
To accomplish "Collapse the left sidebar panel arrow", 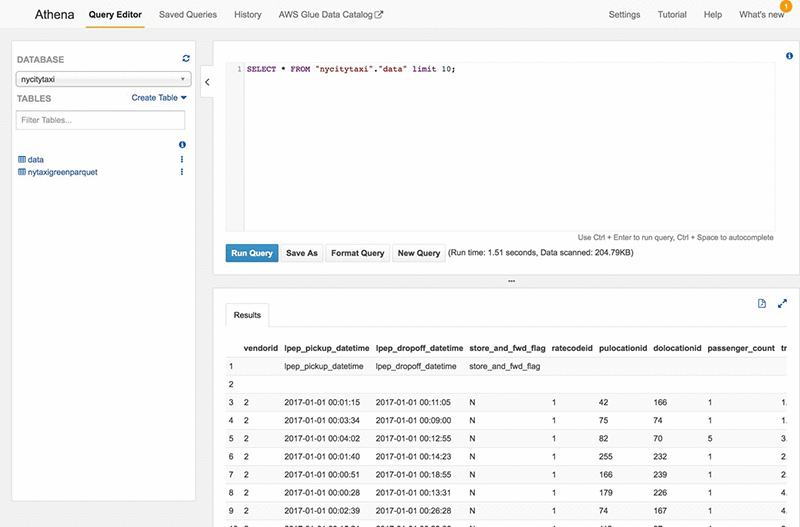I will (207, 82).
